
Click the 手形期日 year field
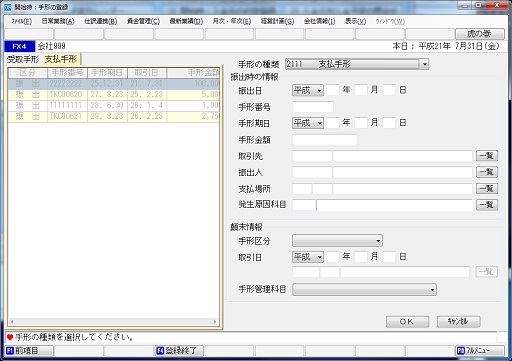pyautogui.click(x=332, y=123)
